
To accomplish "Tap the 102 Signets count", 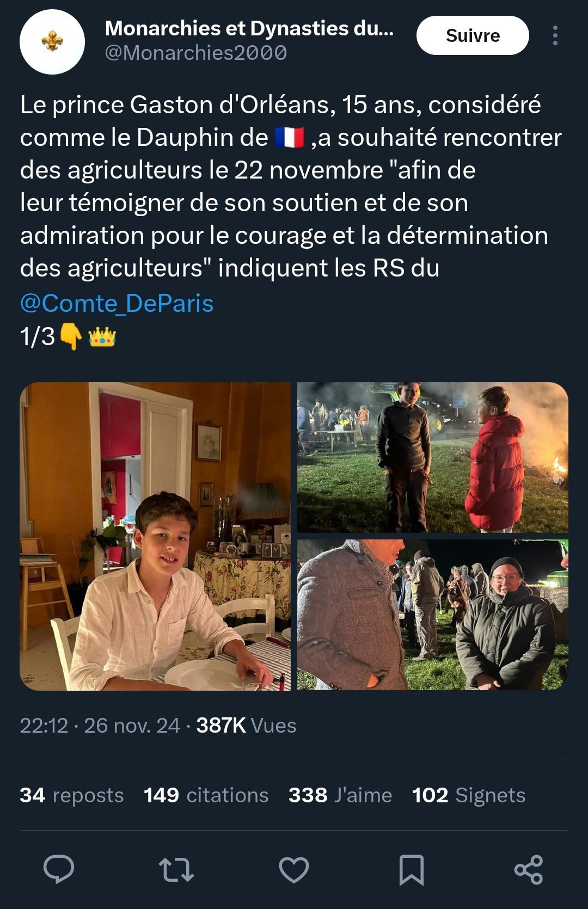I will tap(469, 795).
